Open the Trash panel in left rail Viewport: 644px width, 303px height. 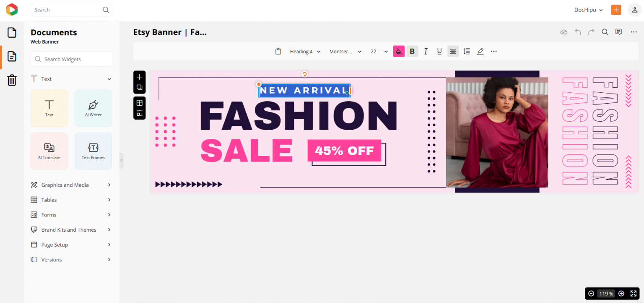[x=12, y=80]
